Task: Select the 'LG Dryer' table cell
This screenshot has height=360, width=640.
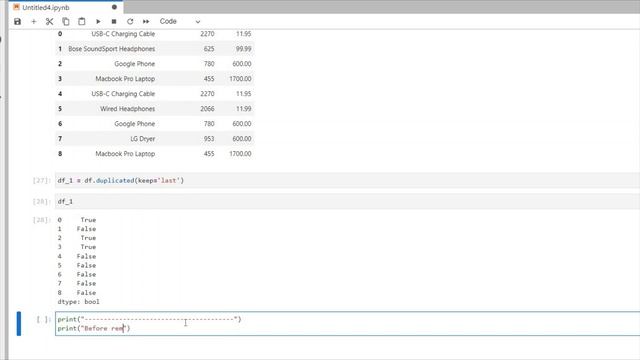Action: pyautogui.click(x=142, y=139)
